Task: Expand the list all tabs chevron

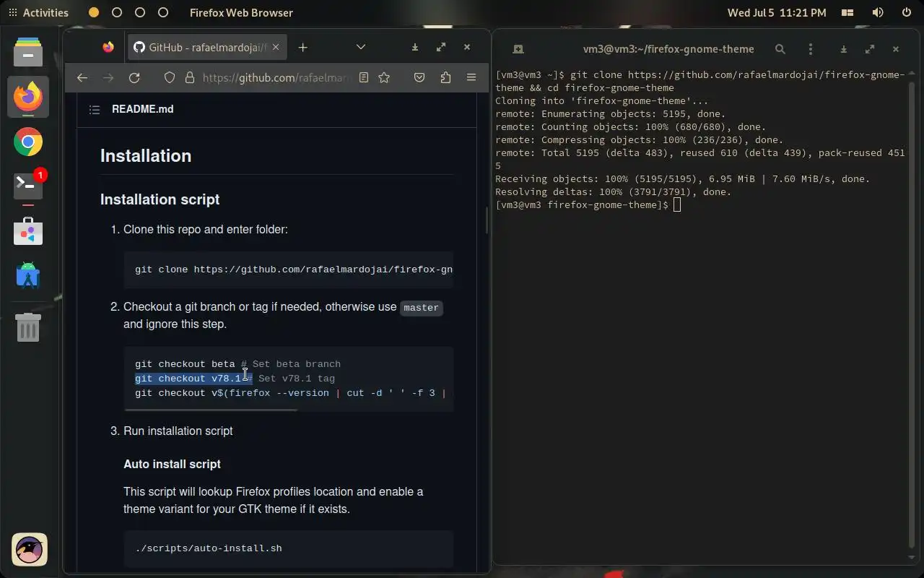Action: [x=361, y=47]
